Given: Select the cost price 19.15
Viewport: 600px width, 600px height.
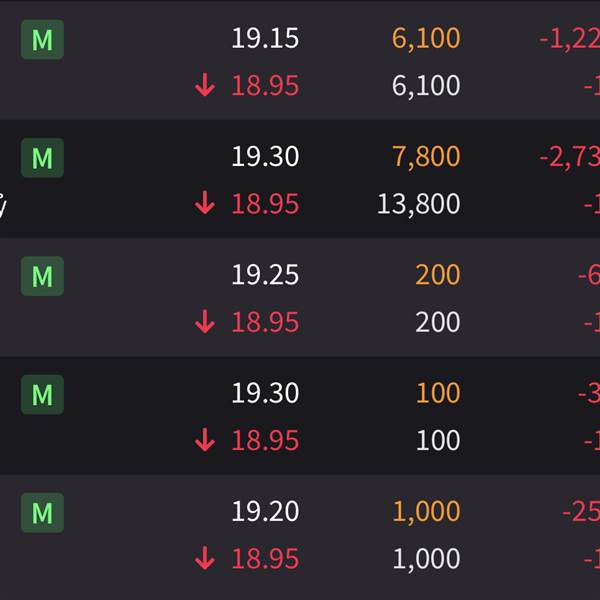Looking at the screenshot, I should (x=265, y=38).
